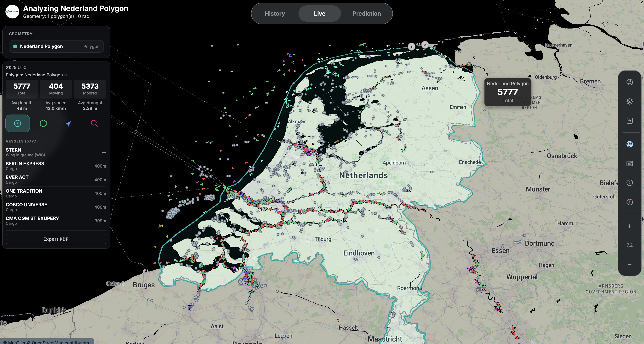Open the map layers stack icon
Image resolution: width=644 pixels, height=344 pixels.
point(630,101)
